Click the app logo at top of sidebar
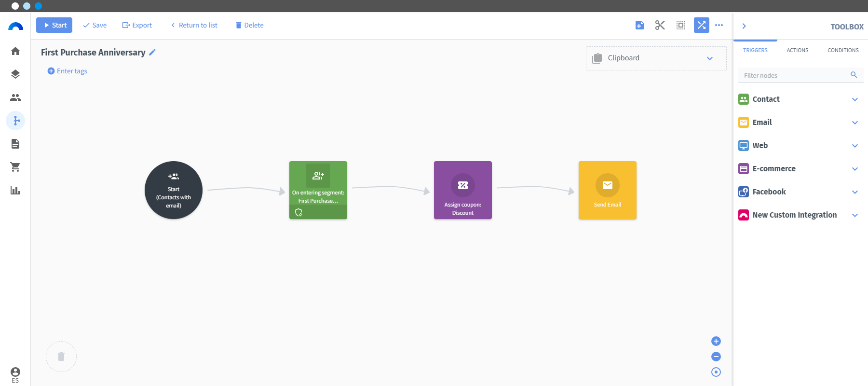The image size is (868, 386). click(x=15, y=27)
